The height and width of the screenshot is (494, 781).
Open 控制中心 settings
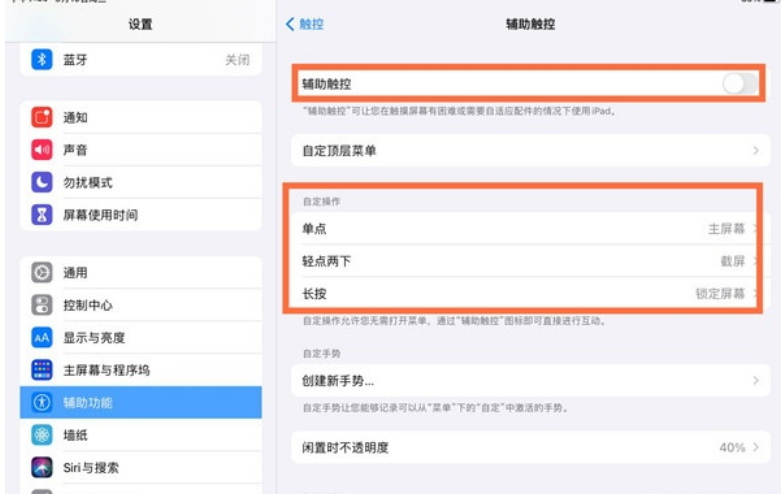[x=140, y=305]
